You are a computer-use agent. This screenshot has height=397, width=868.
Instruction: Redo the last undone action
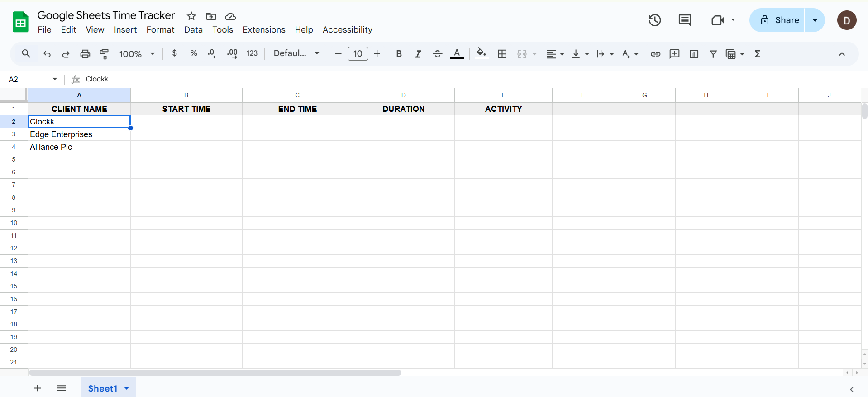click(66, 54)
